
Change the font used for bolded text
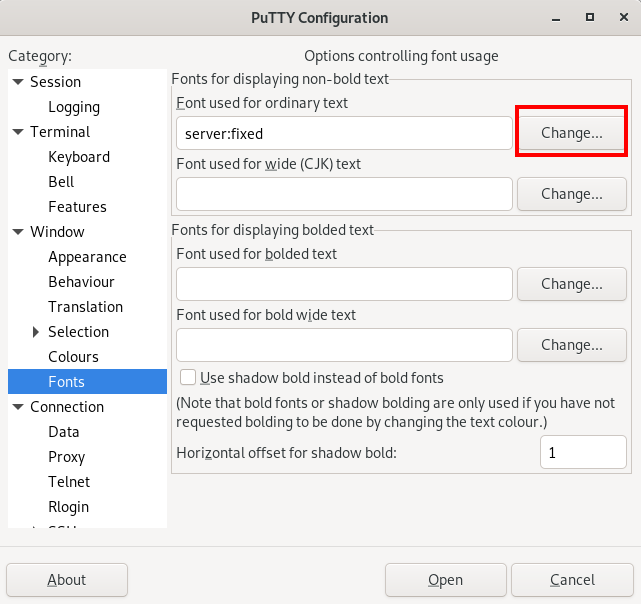[572, 284]
